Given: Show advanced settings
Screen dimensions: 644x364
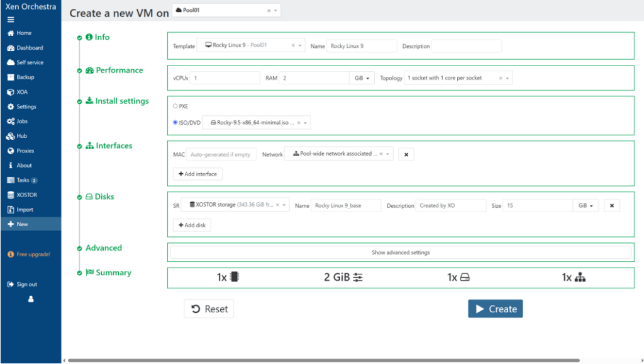Looking at the screenshot, I should [x=401, y=253].
